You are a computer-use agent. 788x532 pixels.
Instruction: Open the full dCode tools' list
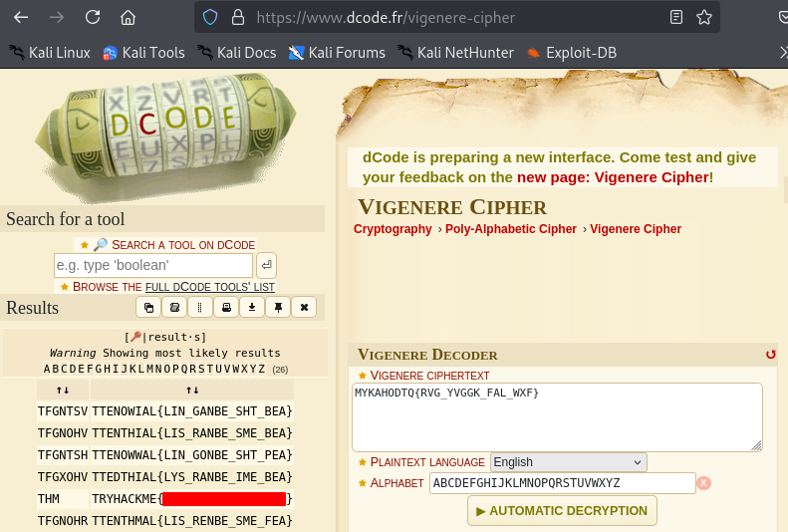(209, 287)
